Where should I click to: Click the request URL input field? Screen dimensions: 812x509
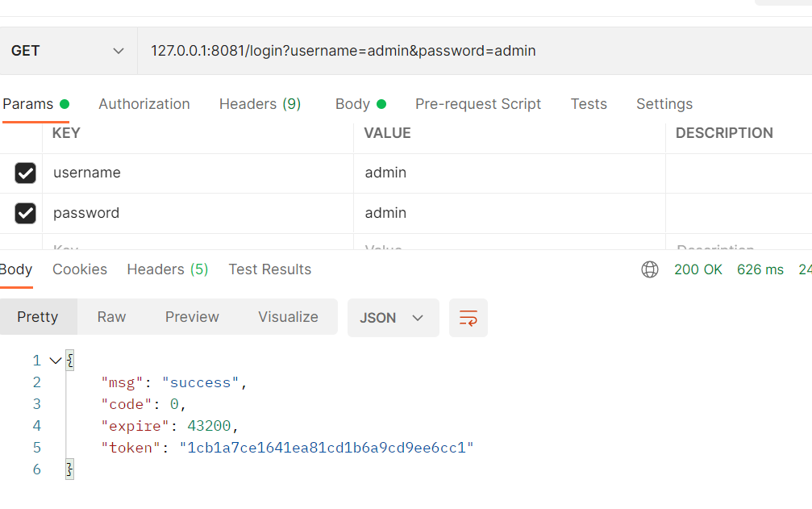click(x=474, y=51)
